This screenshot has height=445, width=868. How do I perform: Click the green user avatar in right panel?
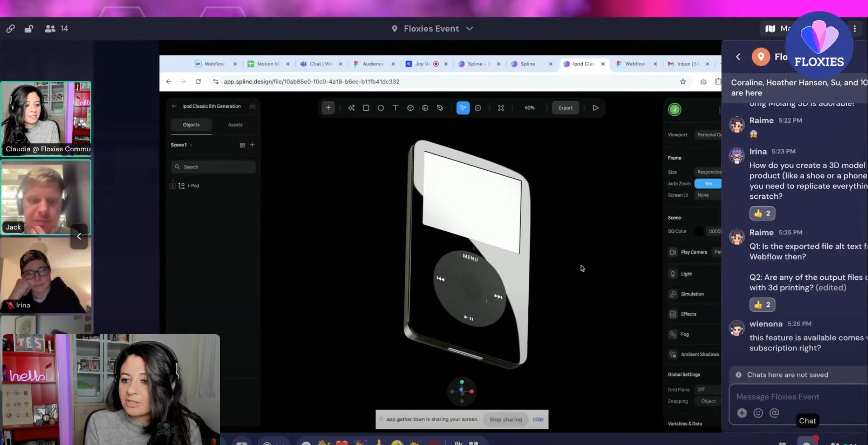[675, 110]
